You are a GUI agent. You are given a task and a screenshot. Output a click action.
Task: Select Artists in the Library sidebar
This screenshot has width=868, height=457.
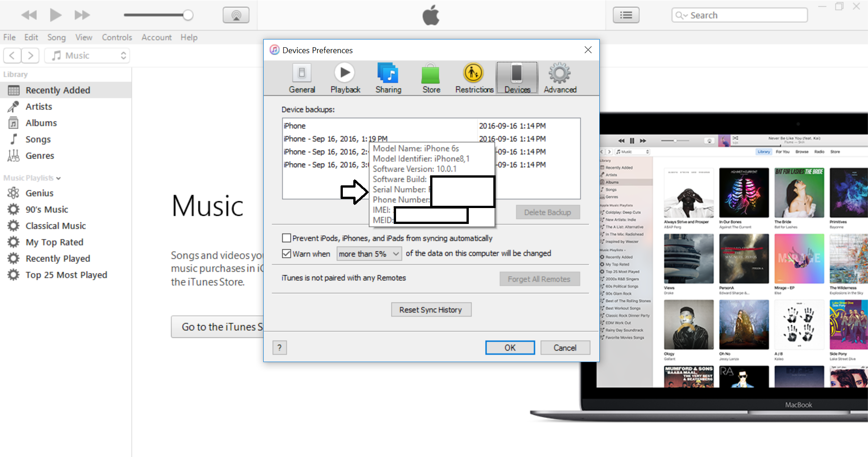click(66, 106)
